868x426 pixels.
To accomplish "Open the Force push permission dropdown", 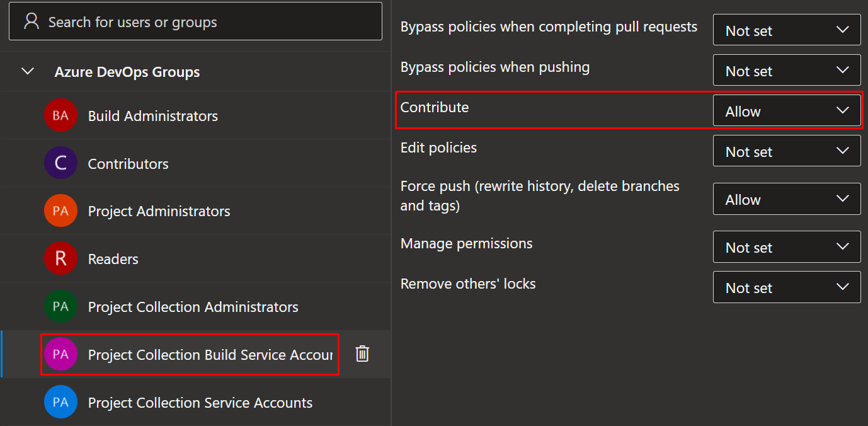I will tap(786, 199).
